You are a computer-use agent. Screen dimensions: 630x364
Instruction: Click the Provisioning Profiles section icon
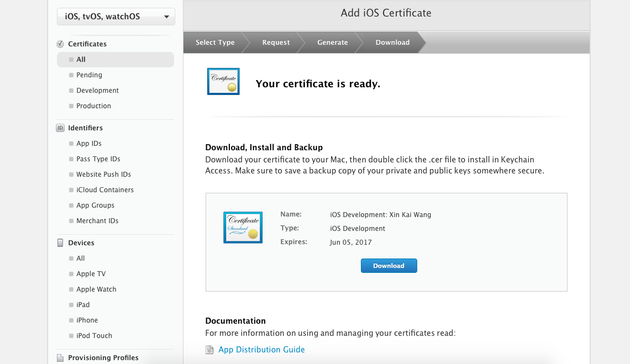click(60, 358)
